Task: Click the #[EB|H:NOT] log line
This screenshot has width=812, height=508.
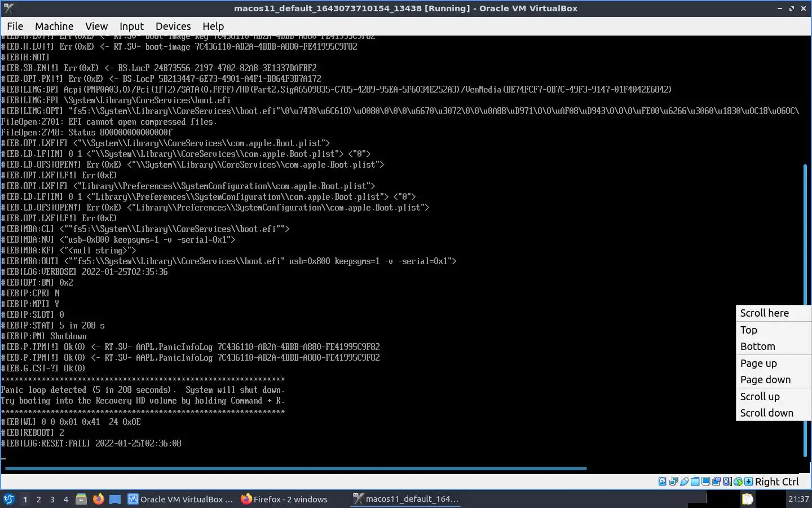Action: [25, 58]
